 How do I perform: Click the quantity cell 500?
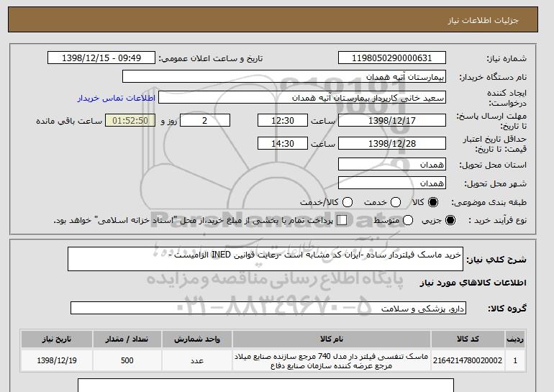click(127, 360)
